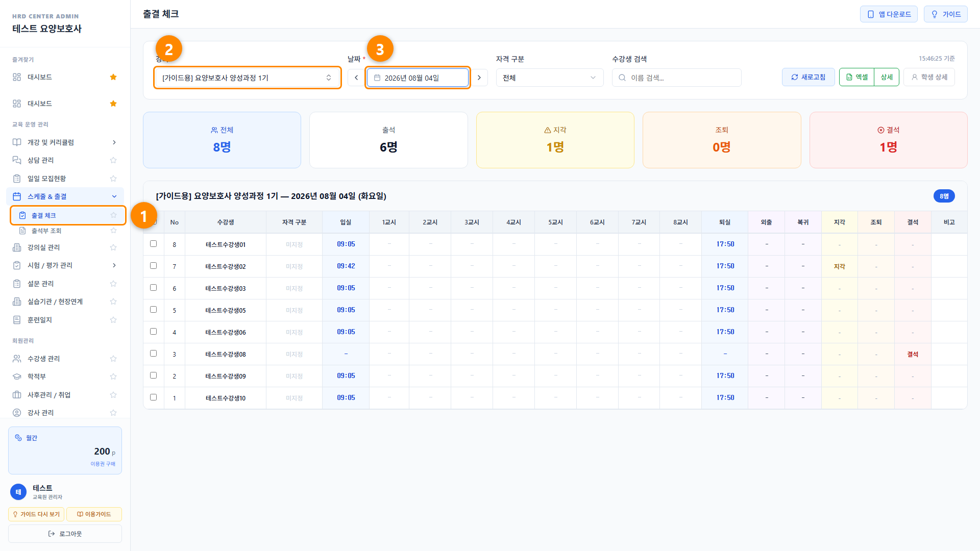Click the 새로고침 refresh button

tap(808, 77)
